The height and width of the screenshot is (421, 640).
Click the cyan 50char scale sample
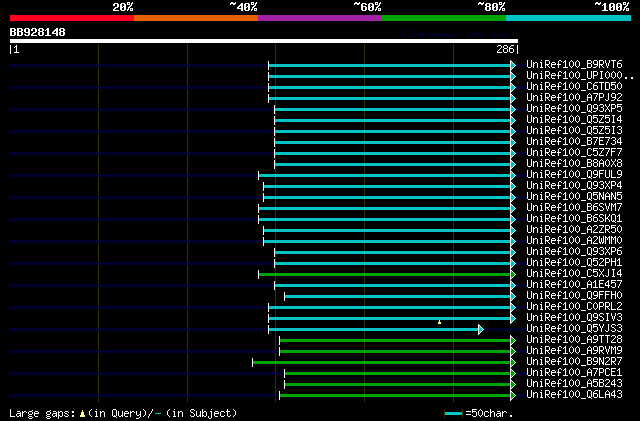pyautogui.click(x=453, y=414)
